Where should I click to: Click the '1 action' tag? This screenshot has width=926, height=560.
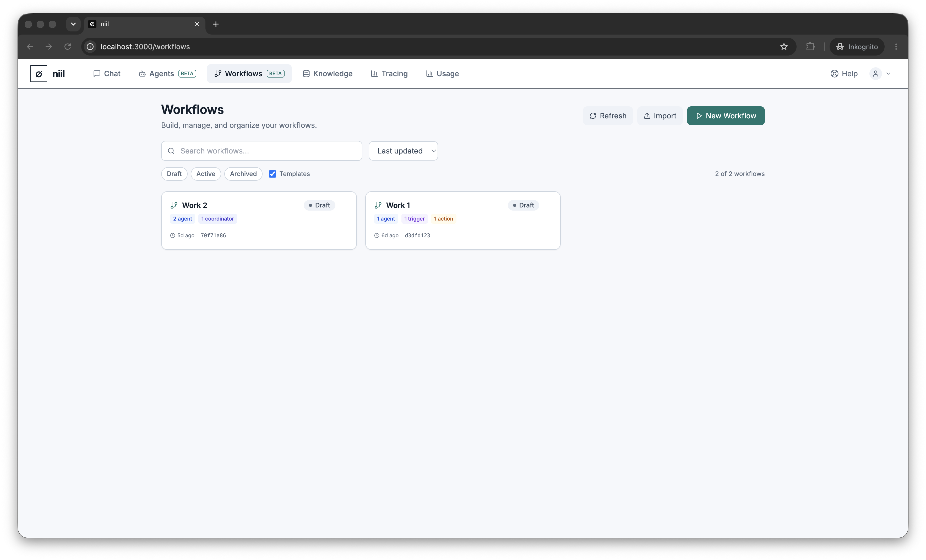tap(443, 219)
